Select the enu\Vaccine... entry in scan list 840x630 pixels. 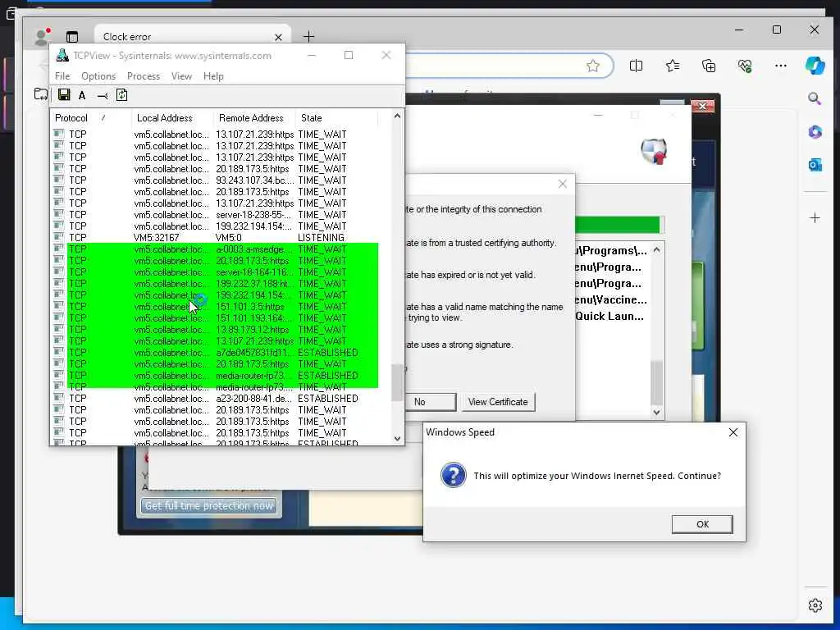(x=610, y=299)
